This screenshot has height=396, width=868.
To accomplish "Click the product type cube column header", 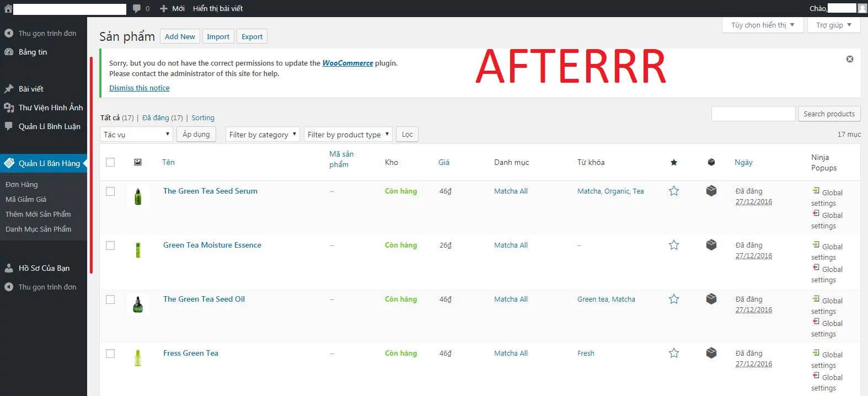I will point(711,162).
